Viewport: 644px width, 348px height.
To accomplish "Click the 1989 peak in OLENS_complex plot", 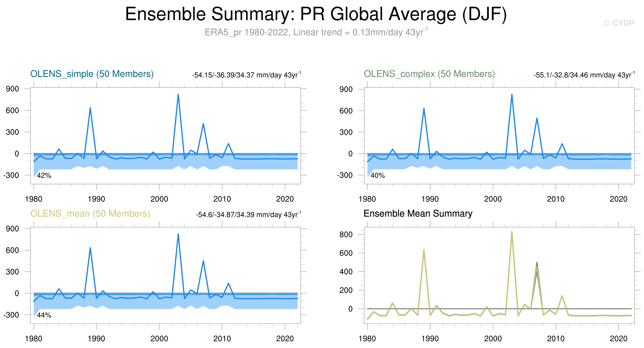I will [424, 109].
